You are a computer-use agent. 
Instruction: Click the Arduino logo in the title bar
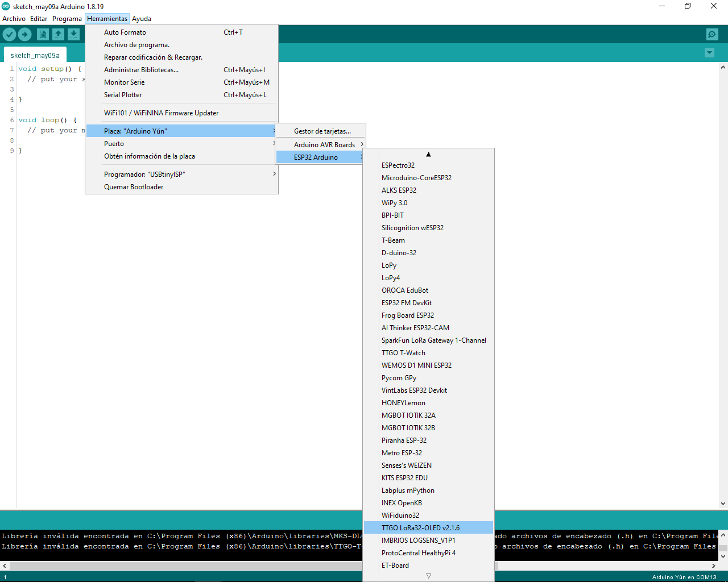(x=6, y=6)
